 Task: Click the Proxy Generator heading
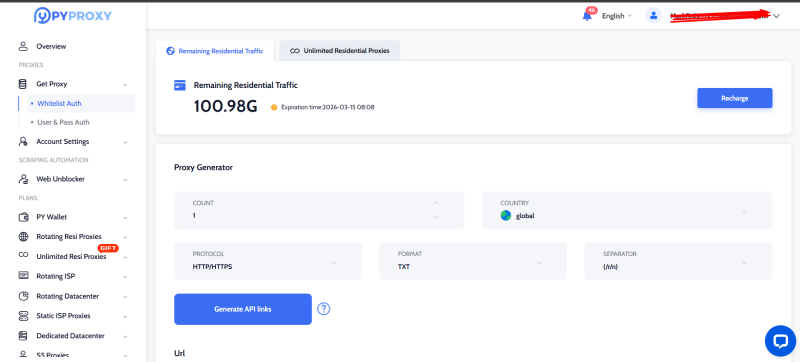coord(204,167)
